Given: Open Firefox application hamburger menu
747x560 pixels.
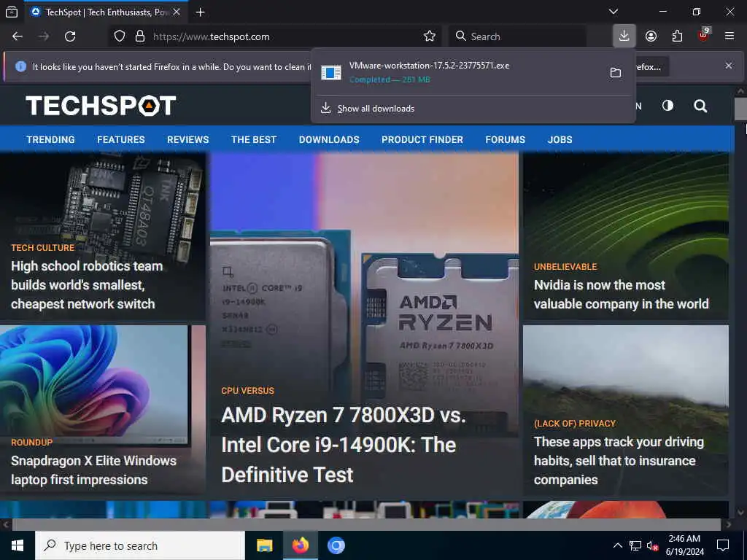Looking at the screenshot, I should coord(729,36).
